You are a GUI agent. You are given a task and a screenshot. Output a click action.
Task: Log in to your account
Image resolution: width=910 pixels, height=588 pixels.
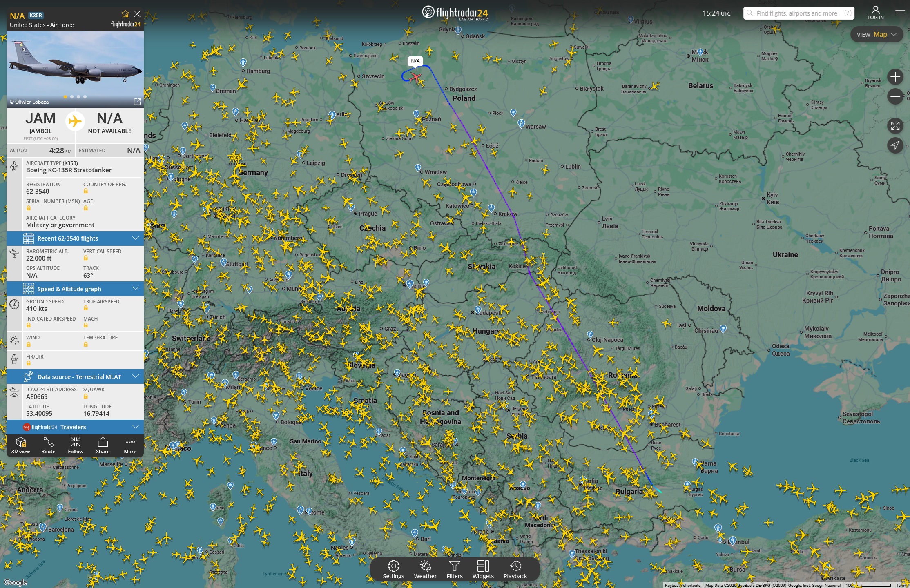pos(876,13)
